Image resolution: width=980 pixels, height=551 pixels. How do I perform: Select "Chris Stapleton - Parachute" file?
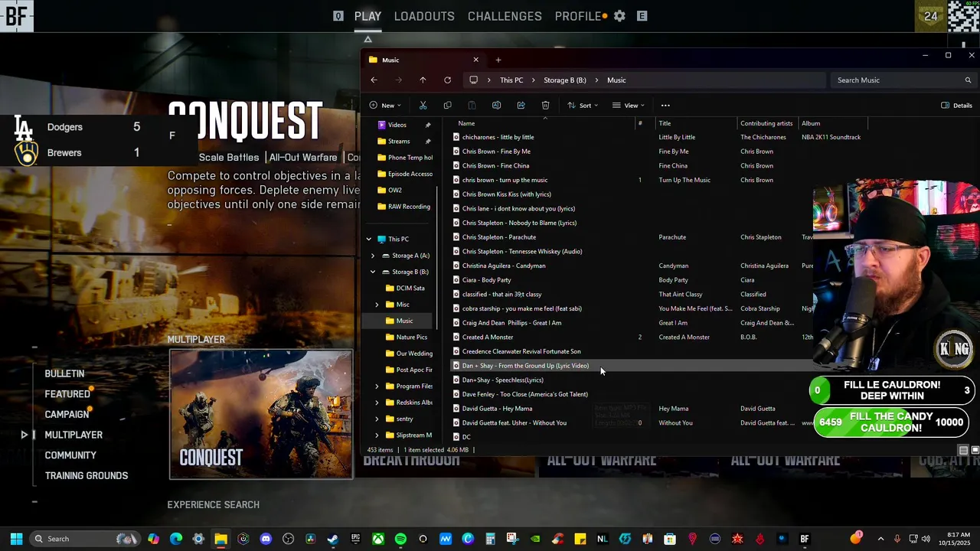click(498, 237)
